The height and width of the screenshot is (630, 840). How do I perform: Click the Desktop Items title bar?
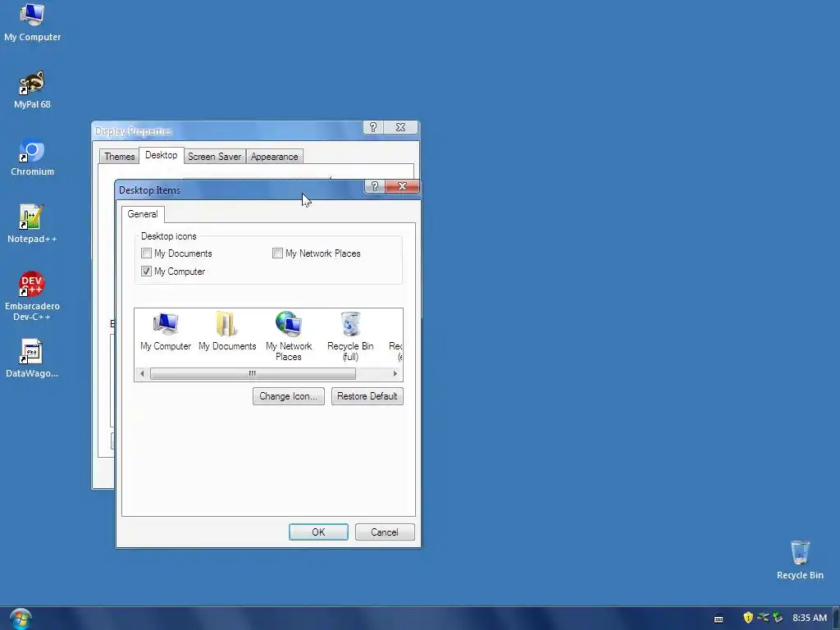click(240, 190)
